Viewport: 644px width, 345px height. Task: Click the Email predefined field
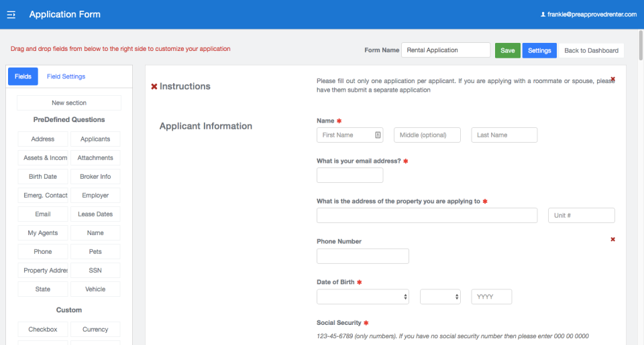(x=43, y=214)
